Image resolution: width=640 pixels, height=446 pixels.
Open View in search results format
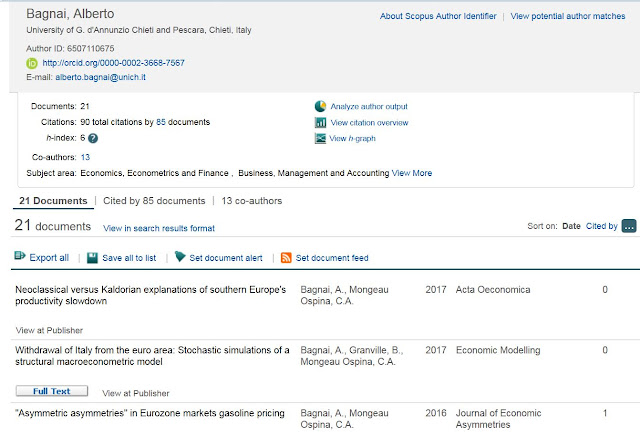(x=159, y=228)
